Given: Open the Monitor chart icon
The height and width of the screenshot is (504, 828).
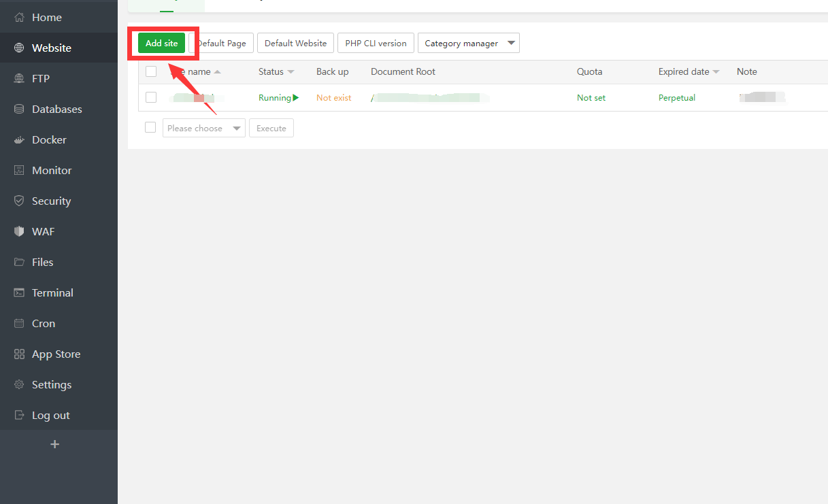Looking at the screenshot, I should pyautogui.click(x=19, y=171).
